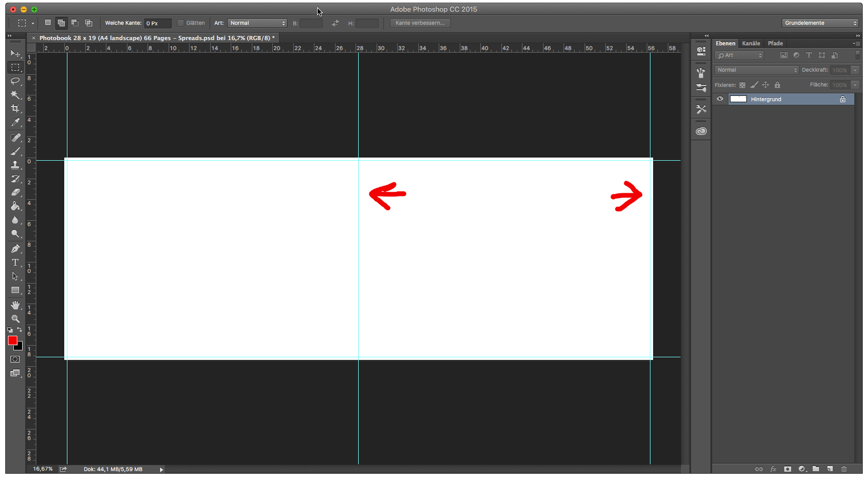Open the Hand tool
The image size is (868, 479).
point(15,305)
